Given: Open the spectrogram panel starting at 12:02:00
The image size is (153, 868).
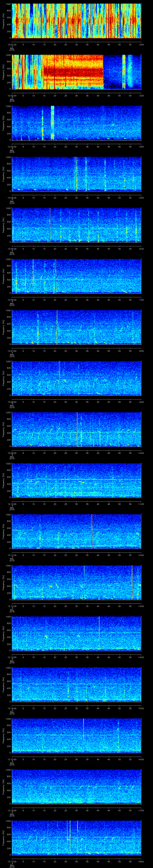Looking at the screenshot, I should coord(77,72).
